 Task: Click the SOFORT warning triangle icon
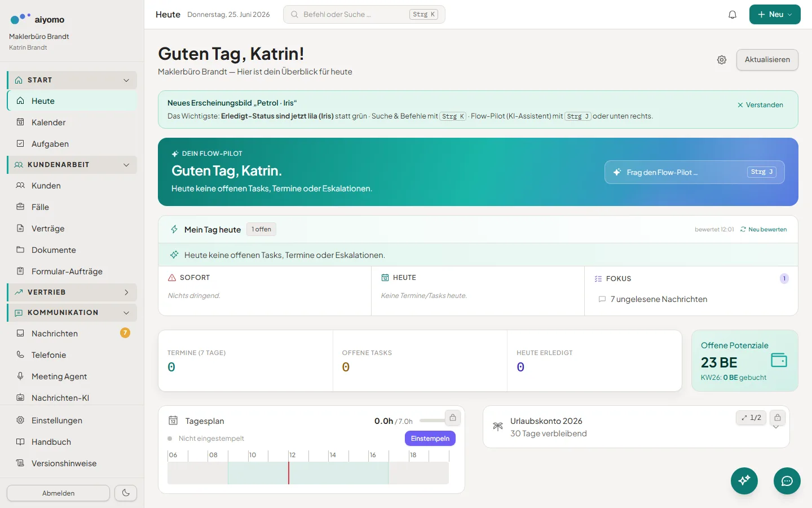172,278
